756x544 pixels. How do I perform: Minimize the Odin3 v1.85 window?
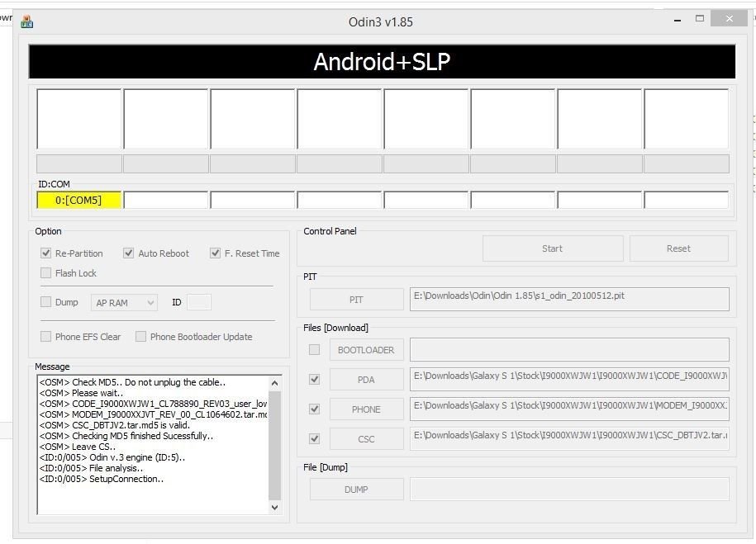[678, 20]
